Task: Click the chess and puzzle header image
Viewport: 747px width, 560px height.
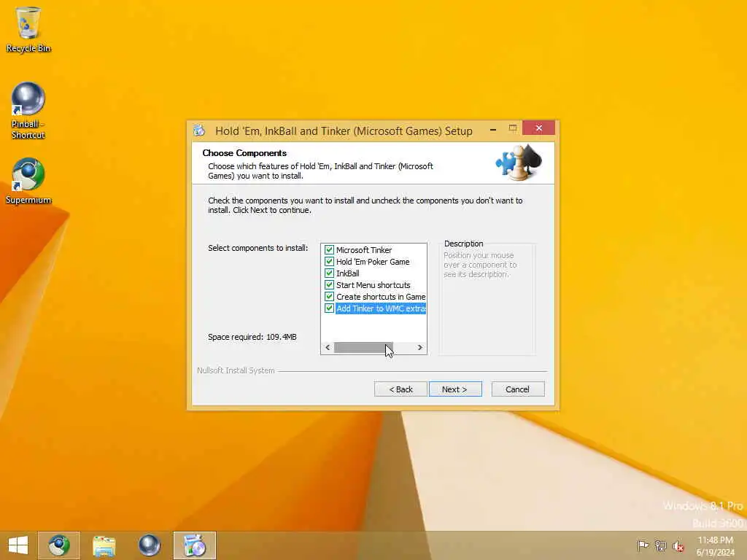Action: (519, 163)
